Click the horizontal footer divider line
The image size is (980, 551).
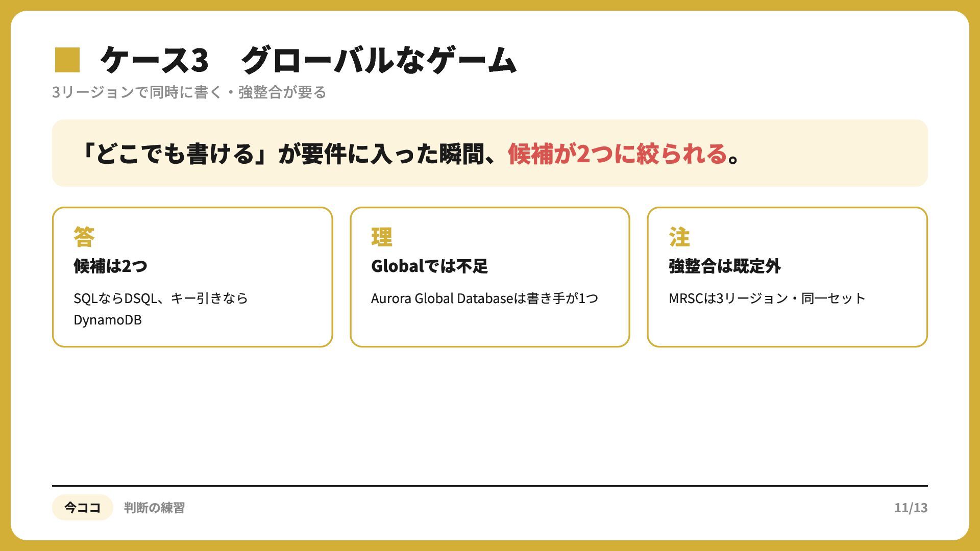[490, 486]
